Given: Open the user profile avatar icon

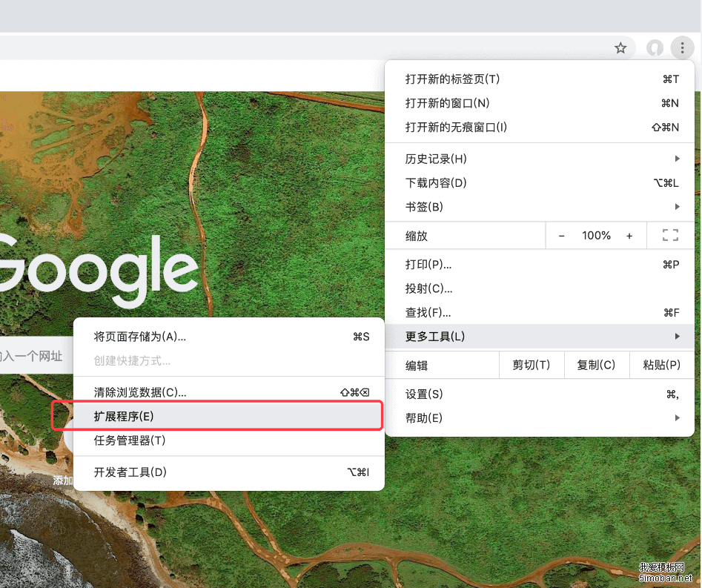Looking at the screenshot, I should 655,48.
